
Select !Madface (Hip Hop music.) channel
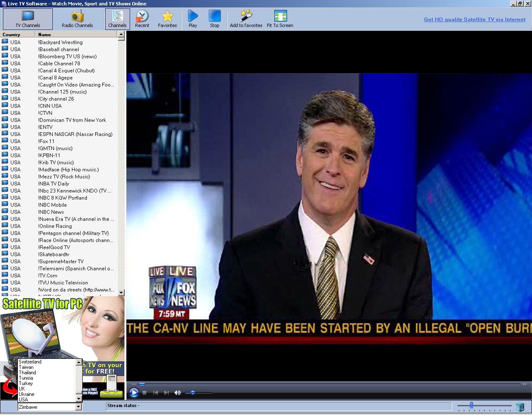point(69,170)
